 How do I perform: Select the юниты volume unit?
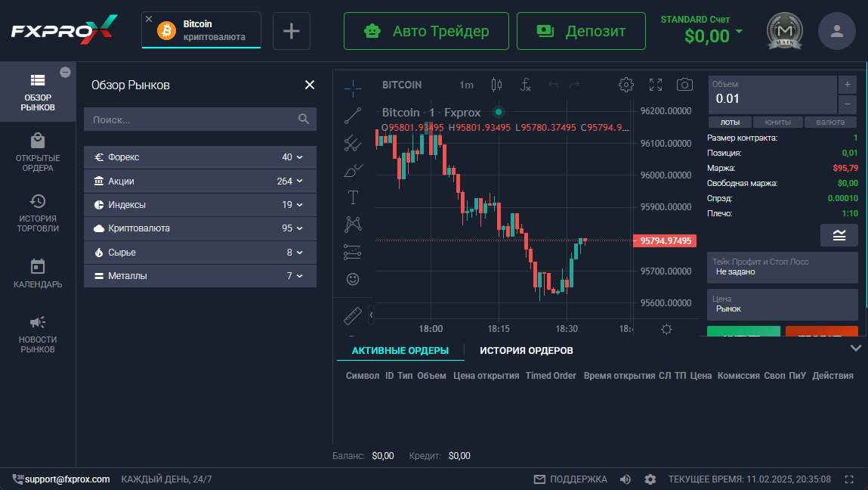(x=778, y=122)
